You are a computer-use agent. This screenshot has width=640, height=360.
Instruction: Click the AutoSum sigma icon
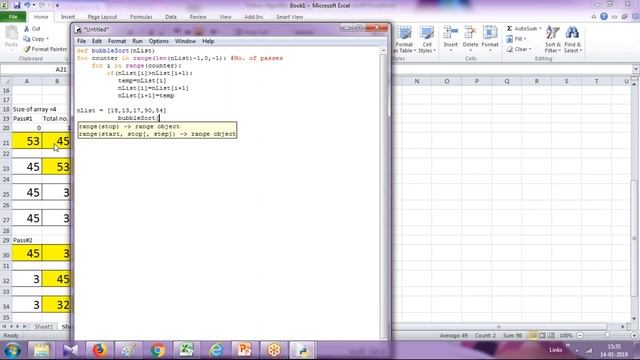point(509,29)
